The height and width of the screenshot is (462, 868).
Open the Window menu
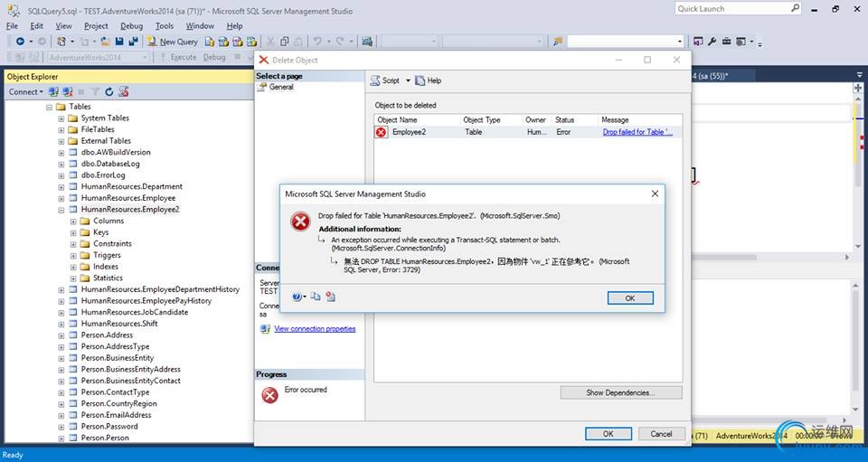click(200, 26)
